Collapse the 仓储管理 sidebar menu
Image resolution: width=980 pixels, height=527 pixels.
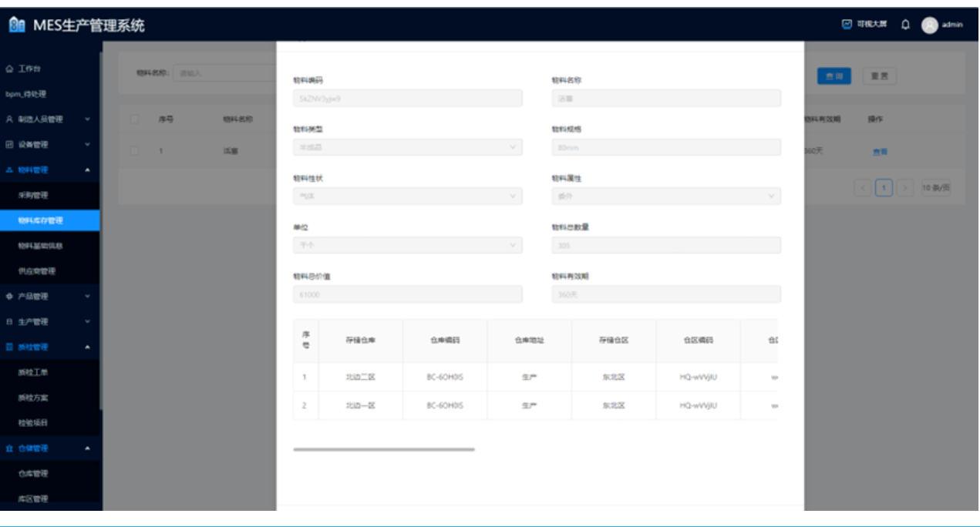[x=87, y=448]
